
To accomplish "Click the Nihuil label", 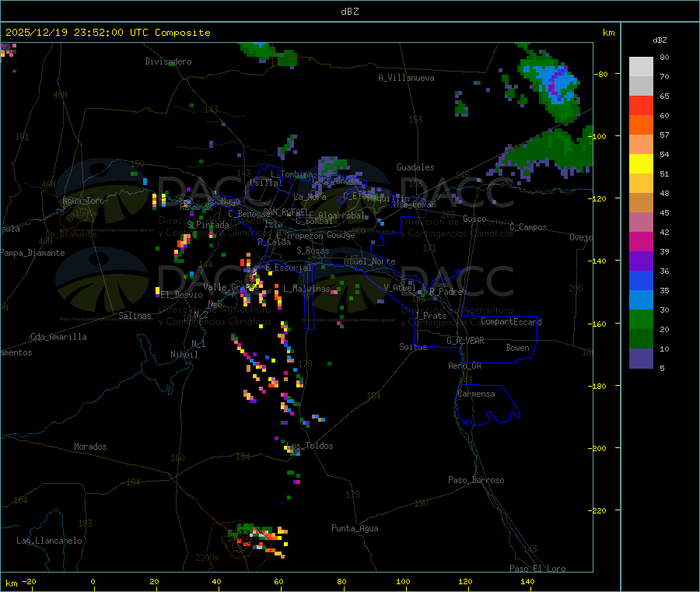I will [184, 355].
